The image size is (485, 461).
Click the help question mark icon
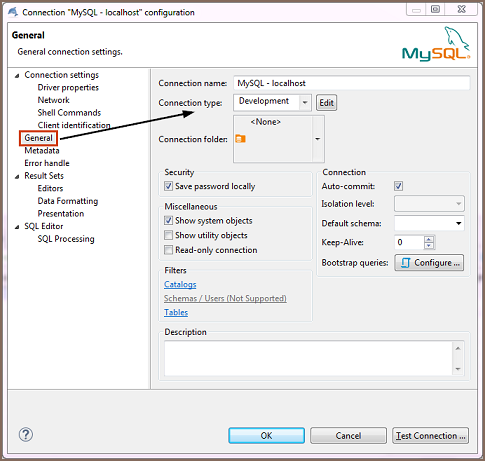pos(26,435)
